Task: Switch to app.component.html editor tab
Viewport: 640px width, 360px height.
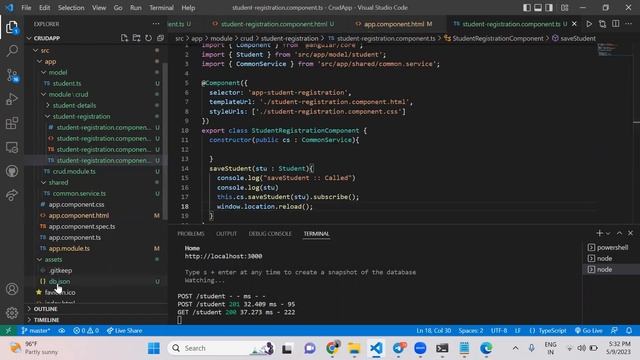Action: coord(393,24)
